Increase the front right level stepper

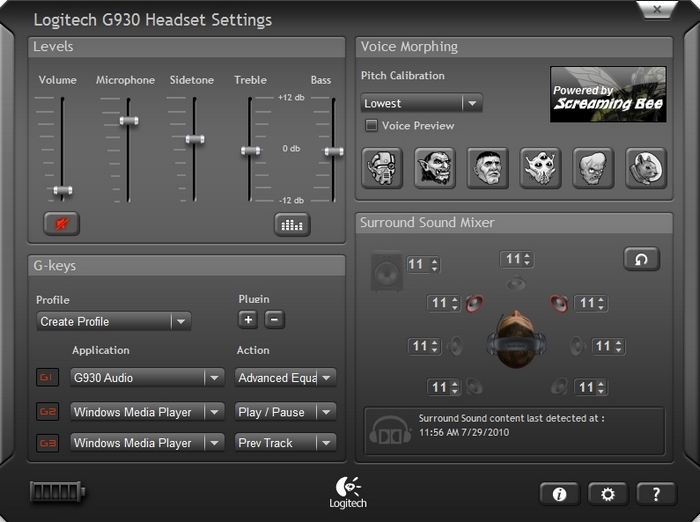coord(601,299)
